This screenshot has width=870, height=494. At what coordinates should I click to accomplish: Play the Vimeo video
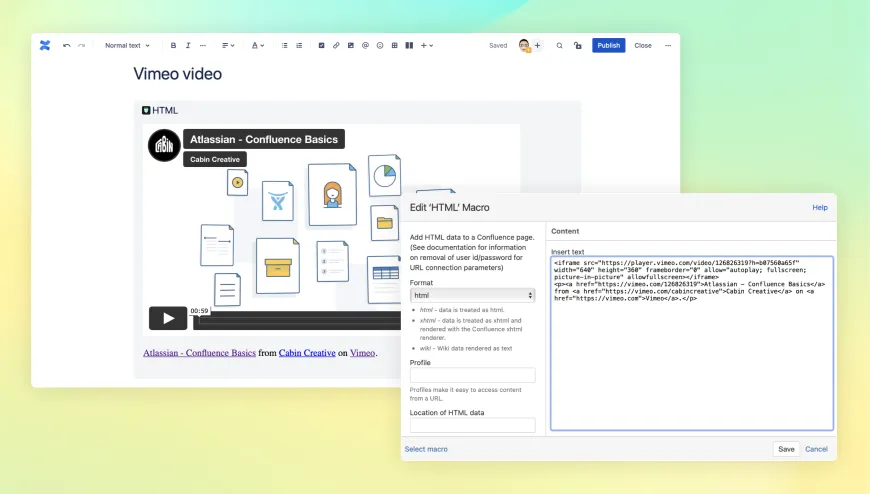[x=168, y=318]
